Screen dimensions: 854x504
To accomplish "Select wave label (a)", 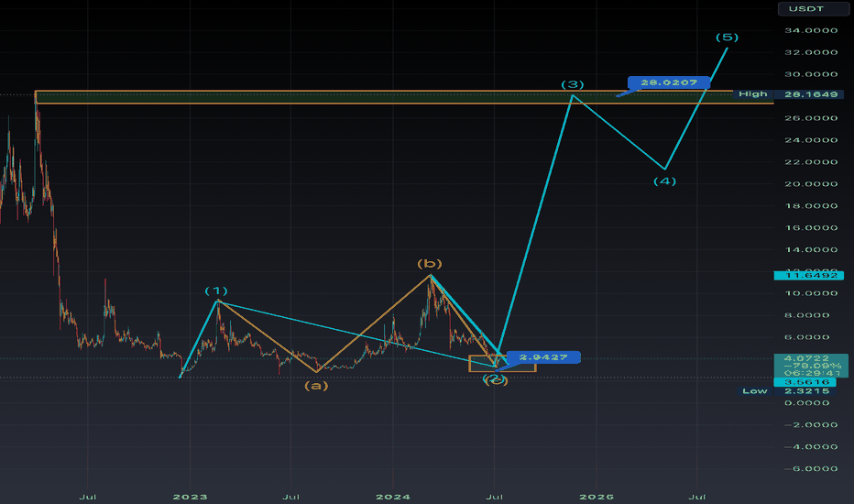I will (316, 386).
